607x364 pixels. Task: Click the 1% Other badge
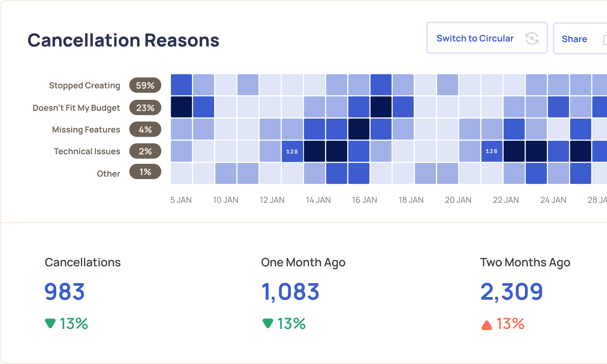[145, 171]
